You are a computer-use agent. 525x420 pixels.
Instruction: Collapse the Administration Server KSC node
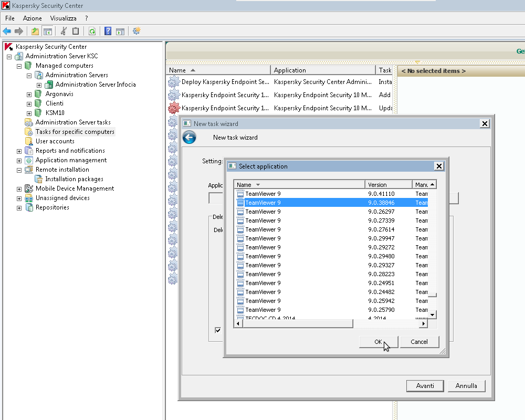[x=9, y=57]
